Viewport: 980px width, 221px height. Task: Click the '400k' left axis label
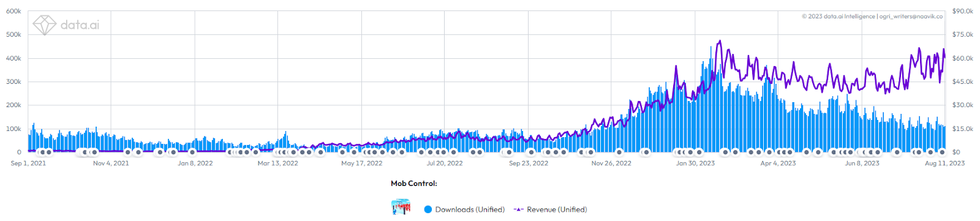(x=13, y=58)
